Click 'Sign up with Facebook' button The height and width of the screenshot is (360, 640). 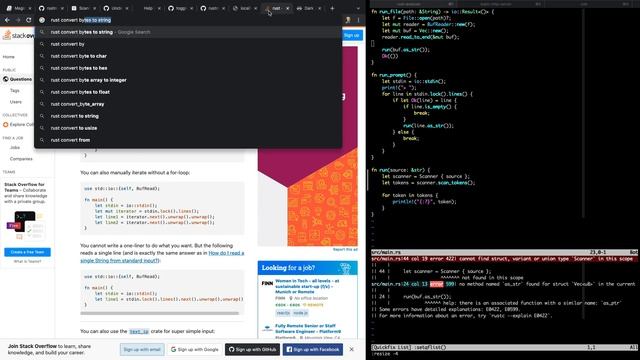[x=313, y=349]
